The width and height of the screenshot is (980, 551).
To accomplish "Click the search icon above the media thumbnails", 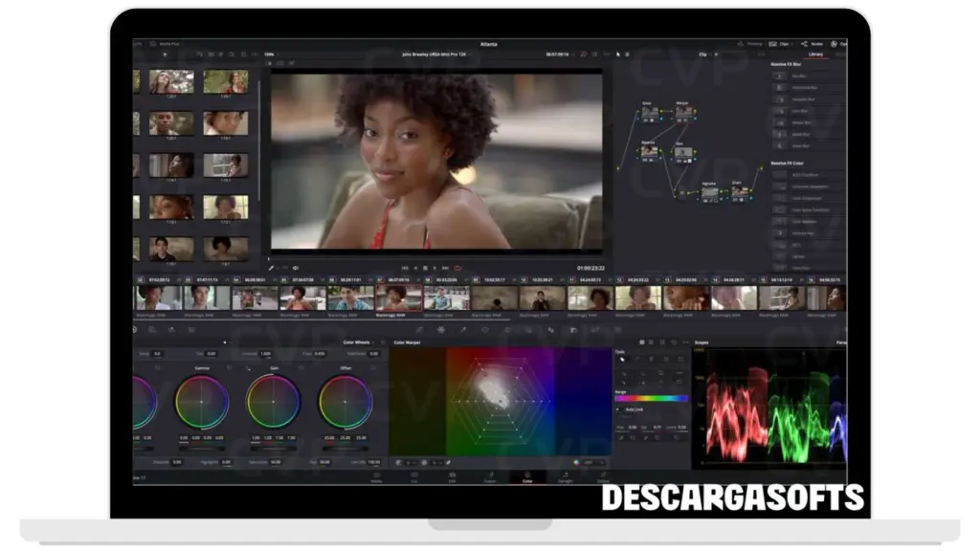I will coord(232,55).
